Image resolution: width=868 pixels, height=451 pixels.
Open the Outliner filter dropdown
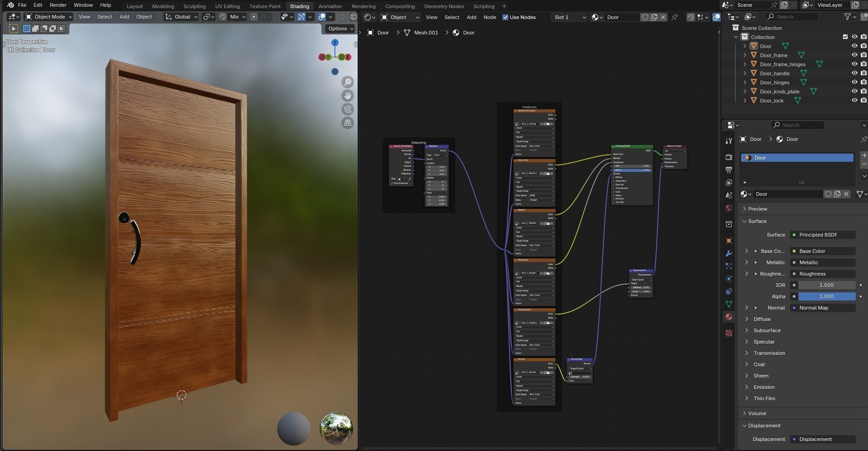pyautogui.click(x=849, y=17)
